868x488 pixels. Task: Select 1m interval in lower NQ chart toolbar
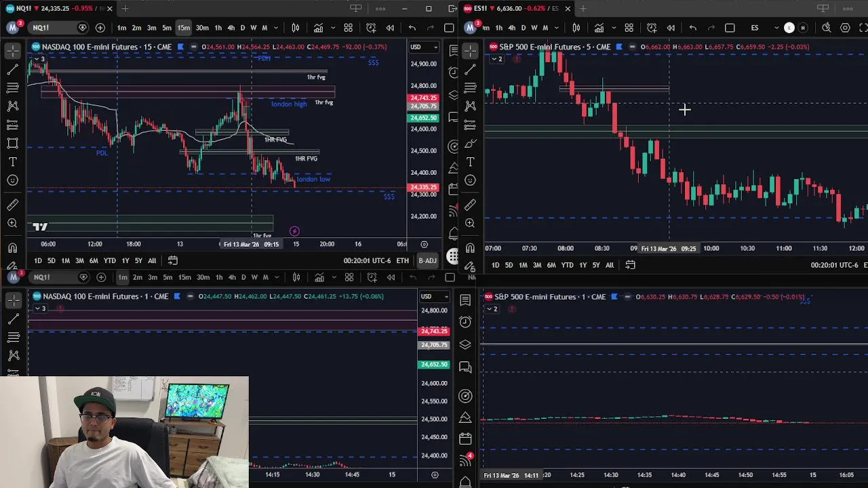pyautogui.click(x=123, y=277)
